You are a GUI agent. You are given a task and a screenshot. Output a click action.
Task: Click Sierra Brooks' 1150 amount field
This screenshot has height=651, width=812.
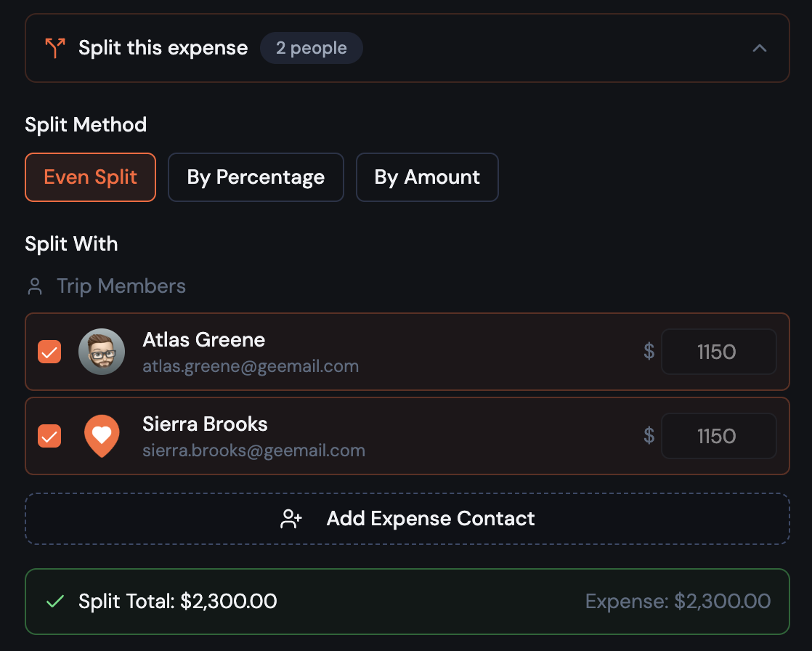[718, 436]
